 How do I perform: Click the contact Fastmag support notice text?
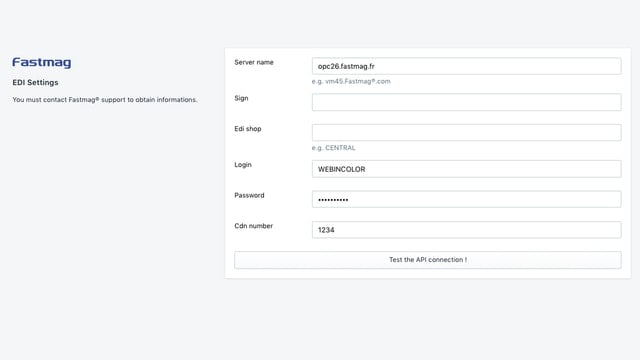tap(105, 100)
